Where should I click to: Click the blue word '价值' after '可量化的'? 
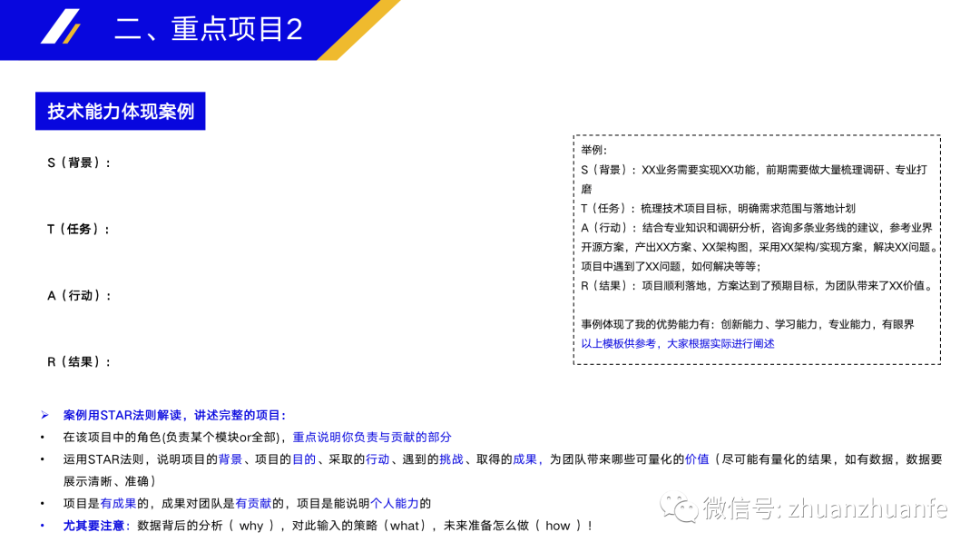click(x=697, y=459)
